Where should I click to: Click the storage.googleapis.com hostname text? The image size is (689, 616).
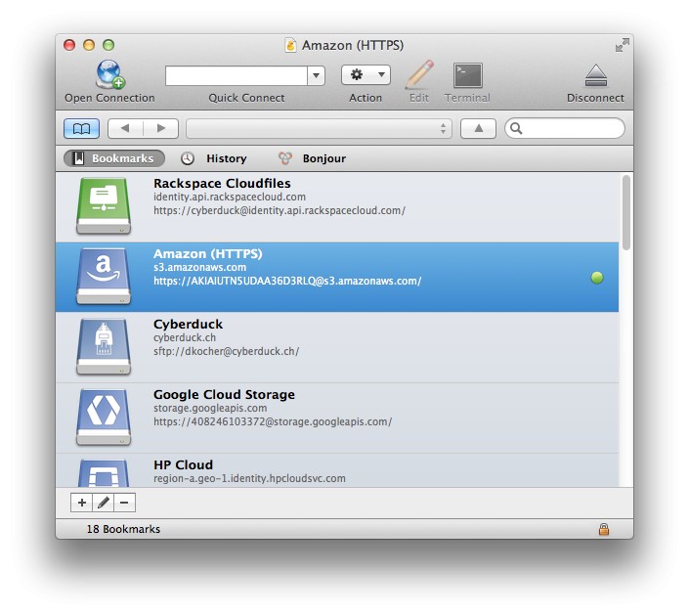click(210, 408)
